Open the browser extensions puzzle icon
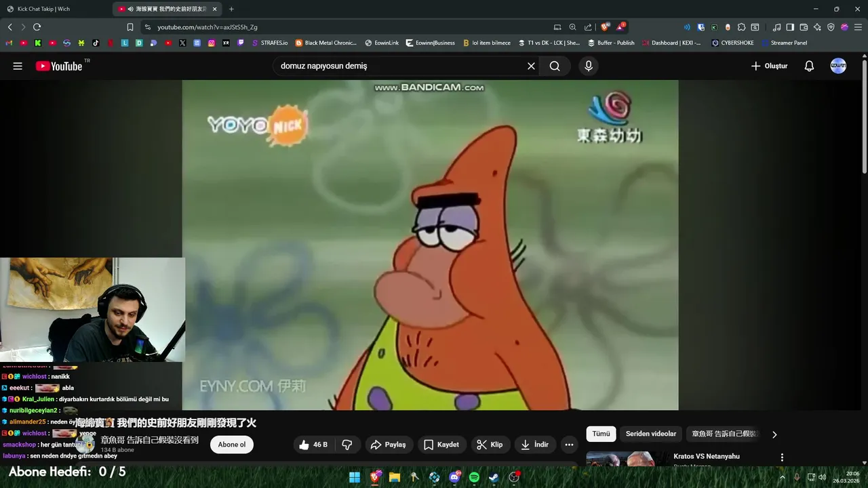This screenshot has height=488, width=868. [x=741, y=27]
